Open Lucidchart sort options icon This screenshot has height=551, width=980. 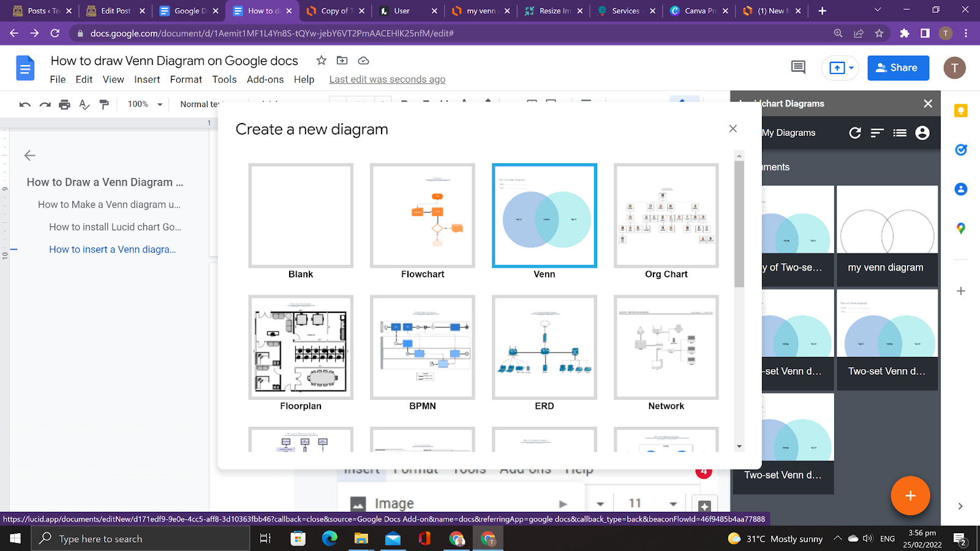click(877, 133)
